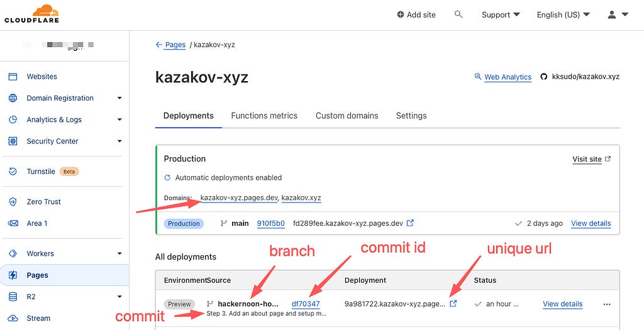
Task: View details of preview deployment
Action: point(562,304)
